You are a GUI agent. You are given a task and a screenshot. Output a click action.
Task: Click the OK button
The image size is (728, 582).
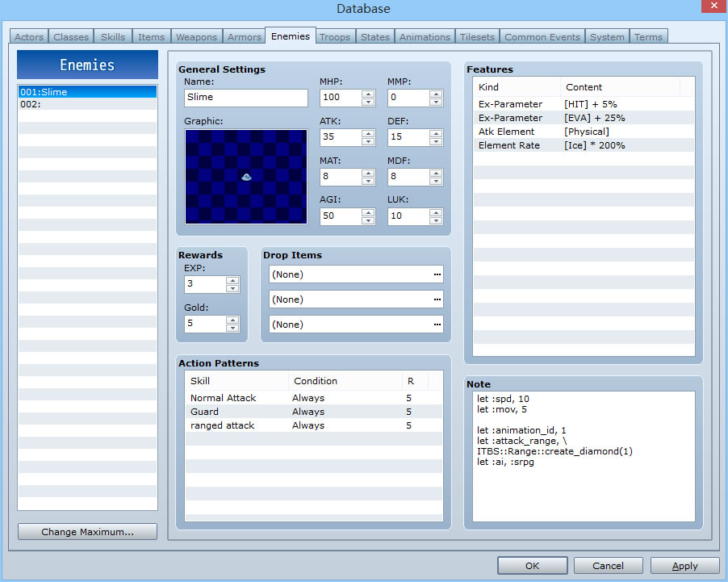coord(533,565)
